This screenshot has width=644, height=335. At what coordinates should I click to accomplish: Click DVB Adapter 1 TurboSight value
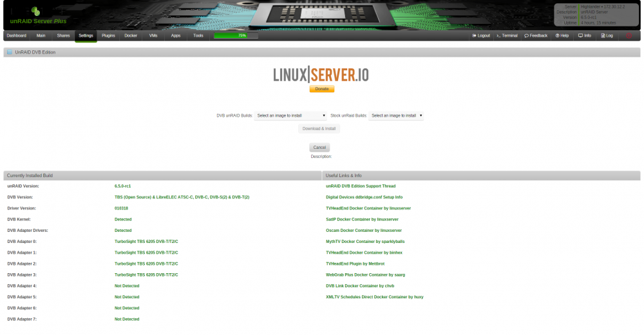(146, 253)
